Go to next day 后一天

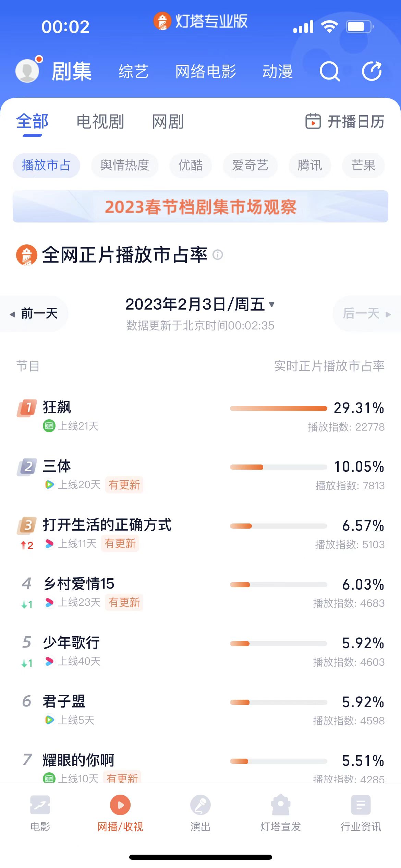coord(366,314)
